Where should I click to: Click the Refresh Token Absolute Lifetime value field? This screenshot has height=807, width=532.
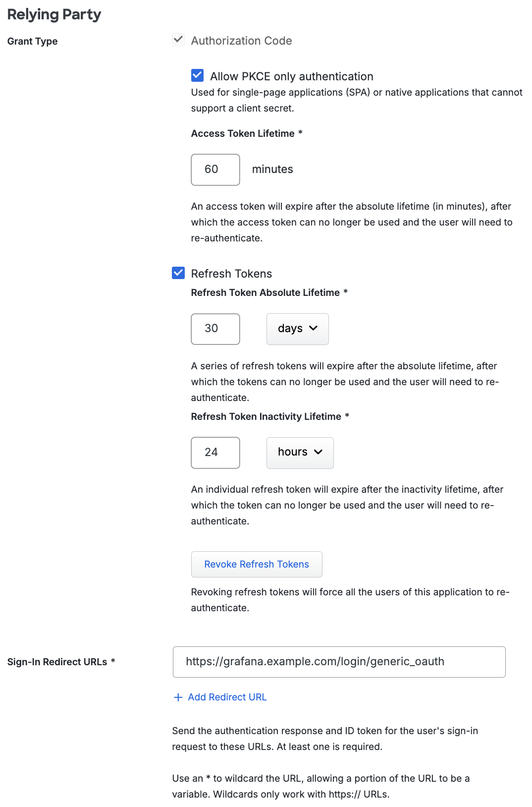[x=215, y=329]
